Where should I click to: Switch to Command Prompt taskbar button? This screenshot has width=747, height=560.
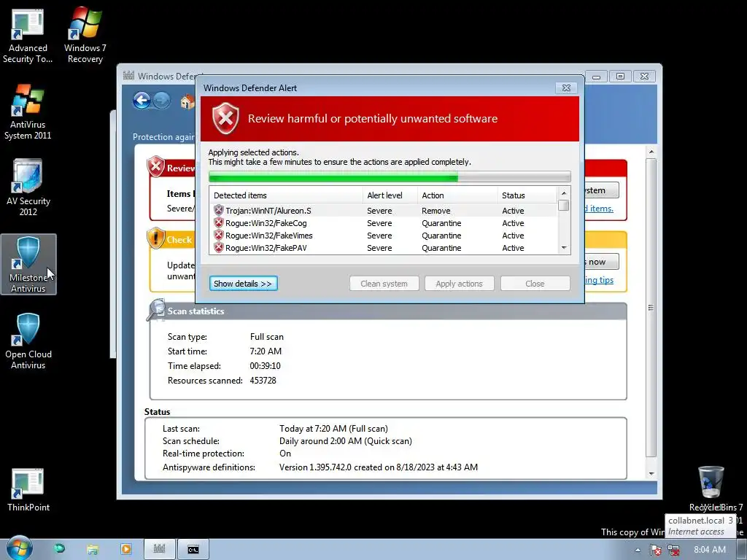click(x=193, y=550)
